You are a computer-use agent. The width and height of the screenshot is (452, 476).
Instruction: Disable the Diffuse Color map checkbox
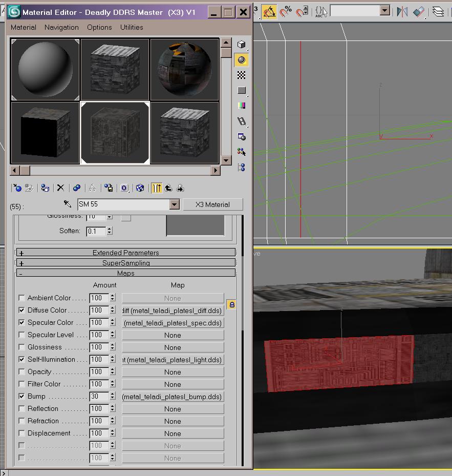tap(21, 310)
